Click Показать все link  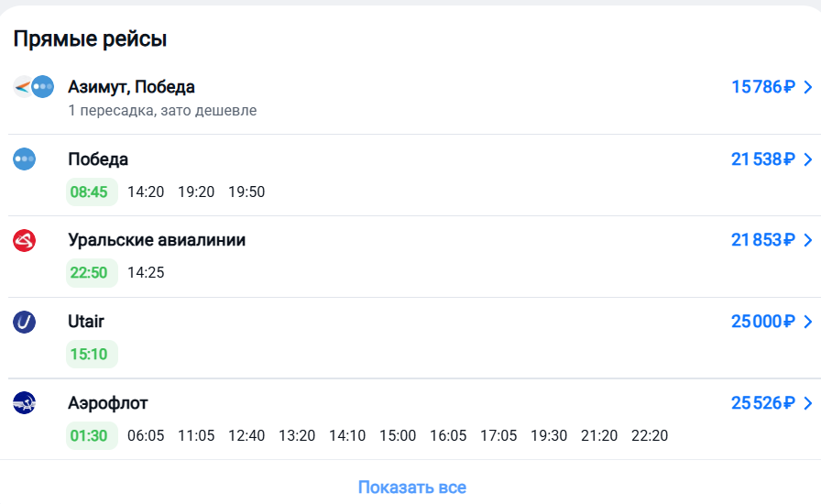(x=411, y=487)
